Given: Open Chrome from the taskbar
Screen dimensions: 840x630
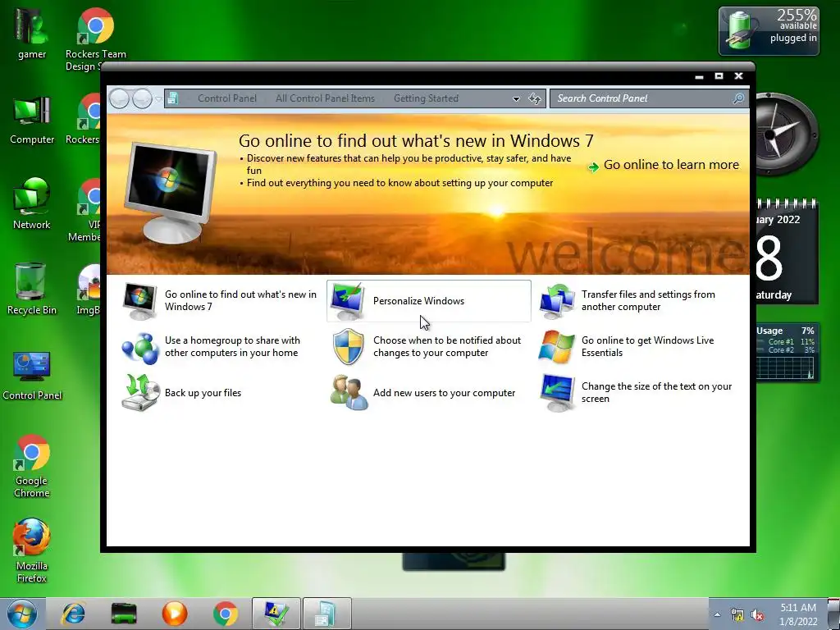Looking at the screenshot, I should pos(226,614).
